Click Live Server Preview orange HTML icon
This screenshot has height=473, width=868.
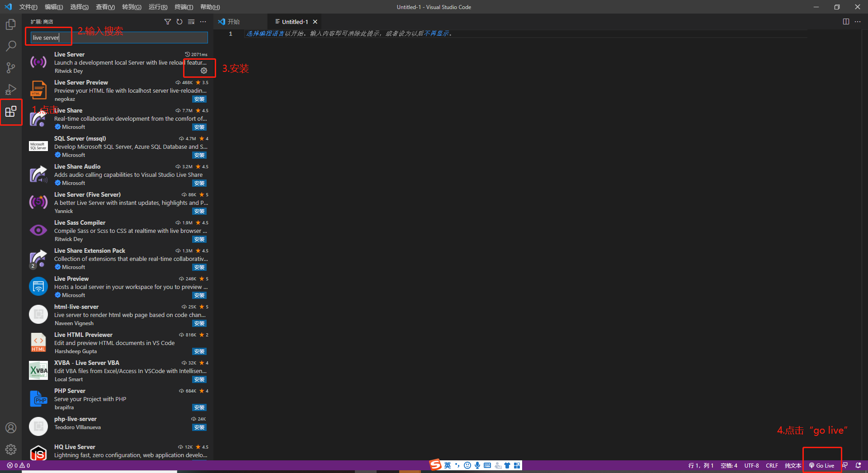tap(38, 90)
